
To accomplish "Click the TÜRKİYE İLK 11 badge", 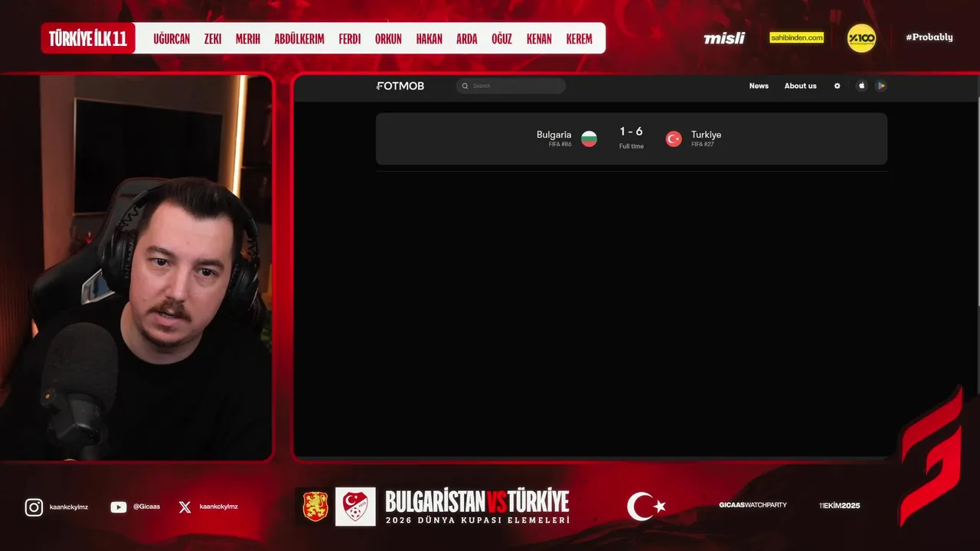I will click(88, 38).
